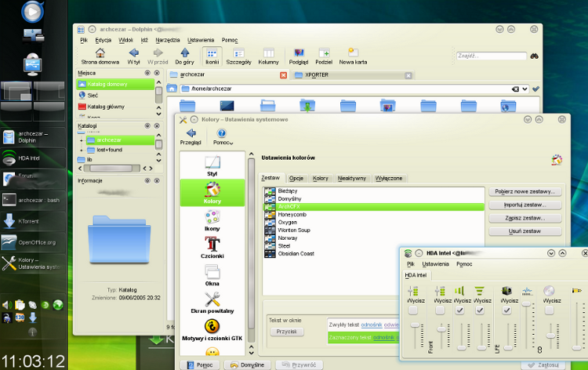The height and width of the screenshot is (370, 588).
Task: Go back with the Wtył arrow in Dolphin
Action: (133, 56)
